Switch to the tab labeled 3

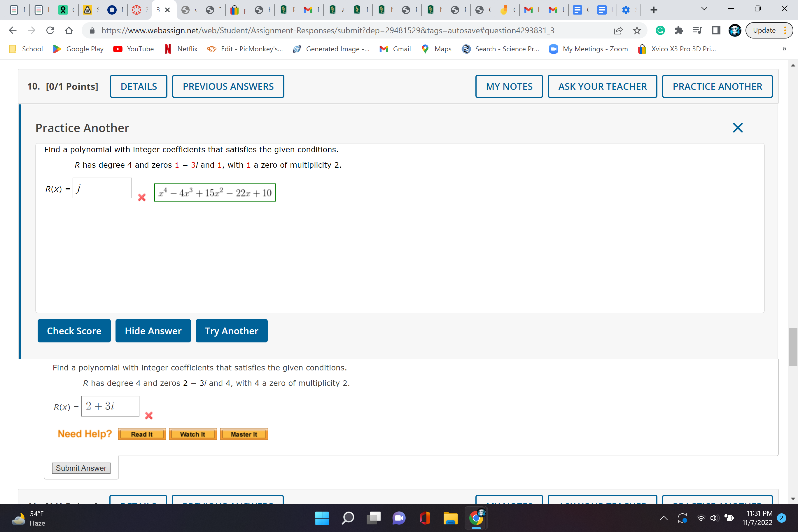(x=158, y=10)
